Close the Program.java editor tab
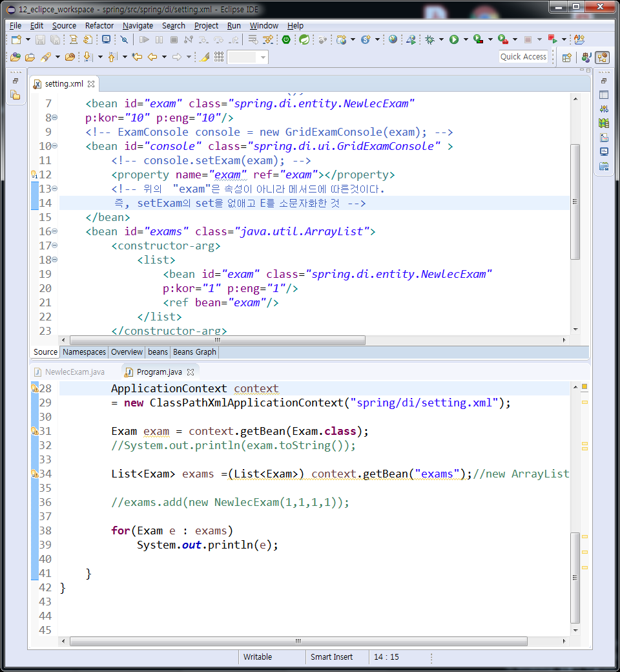Screen dimensions: 620x672 click(191, 372)
